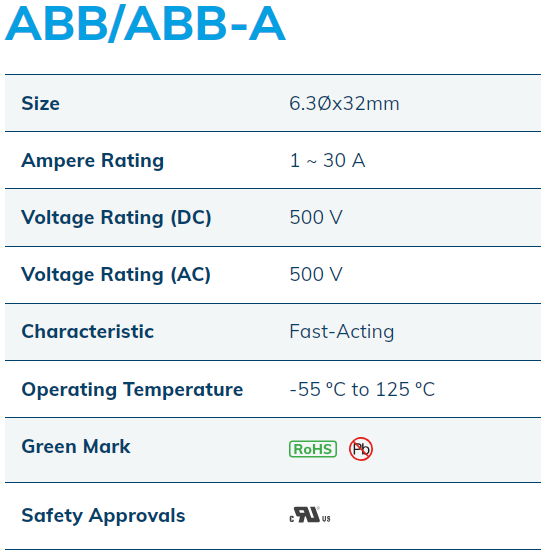Click the RoHS green badge icon

pyautogui.click(x=313, y=449)
